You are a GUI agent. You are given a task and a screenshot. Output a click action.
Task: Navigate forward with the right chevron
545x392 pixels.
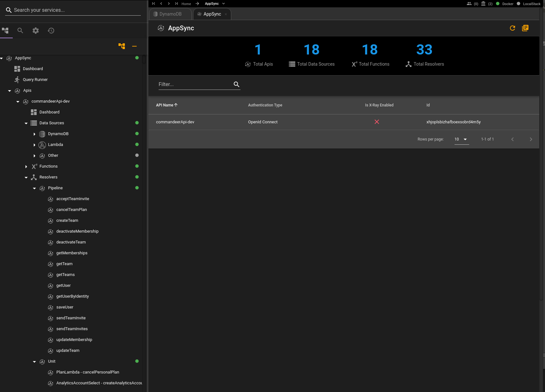169,4
